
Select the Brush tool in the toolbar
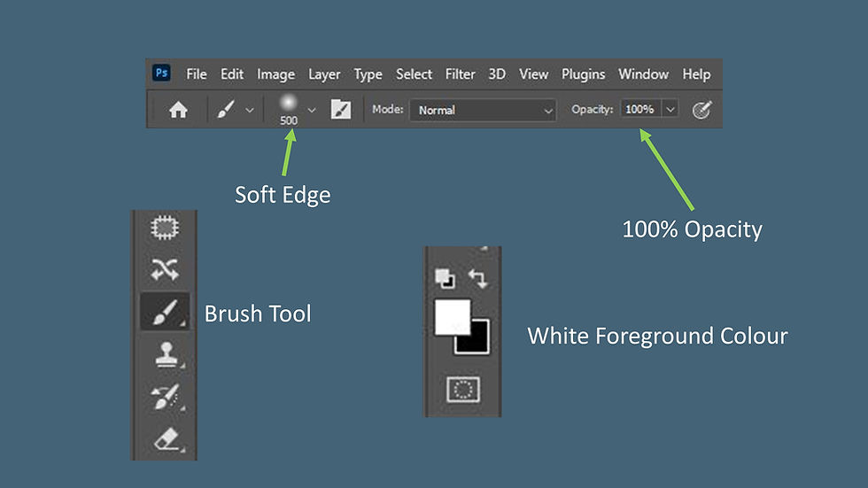(x=165, y=312)
